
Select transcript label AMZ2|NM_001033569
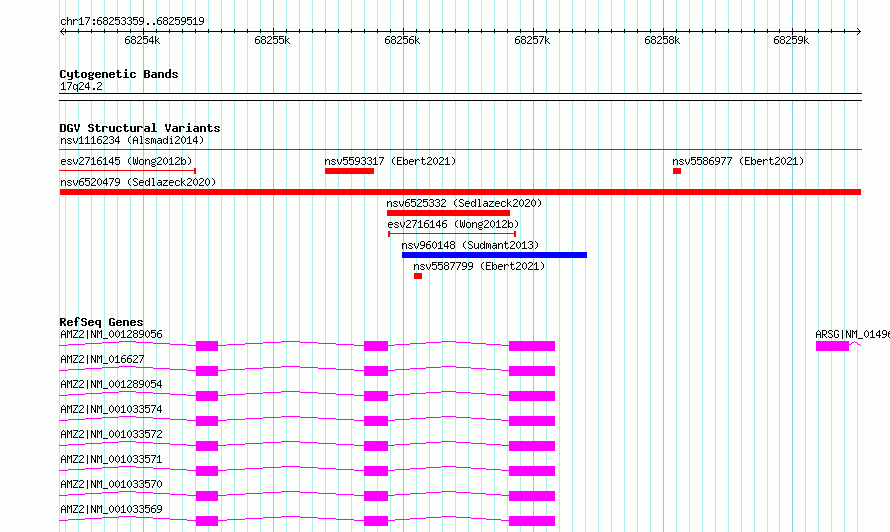pyautogui.click(x=111, y=509)
